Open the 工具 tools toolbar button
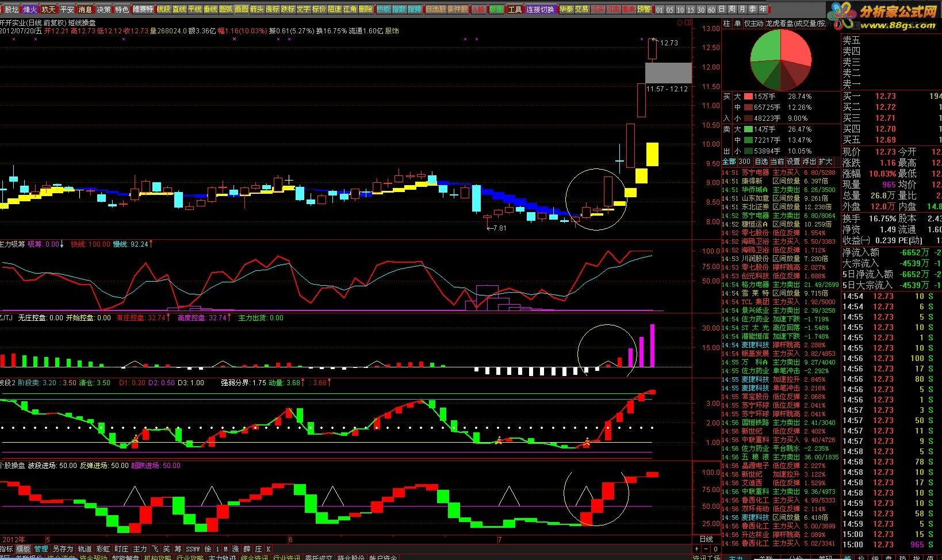Image resolution: width=942 pixels, height=560 pixels. click(x=515, y=9)
